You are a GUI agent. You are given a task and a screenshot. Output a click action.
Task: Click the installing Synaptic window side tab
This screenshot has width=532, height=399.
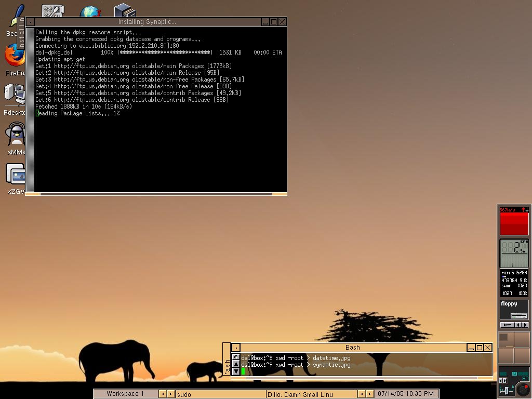[x=21, y=33]
